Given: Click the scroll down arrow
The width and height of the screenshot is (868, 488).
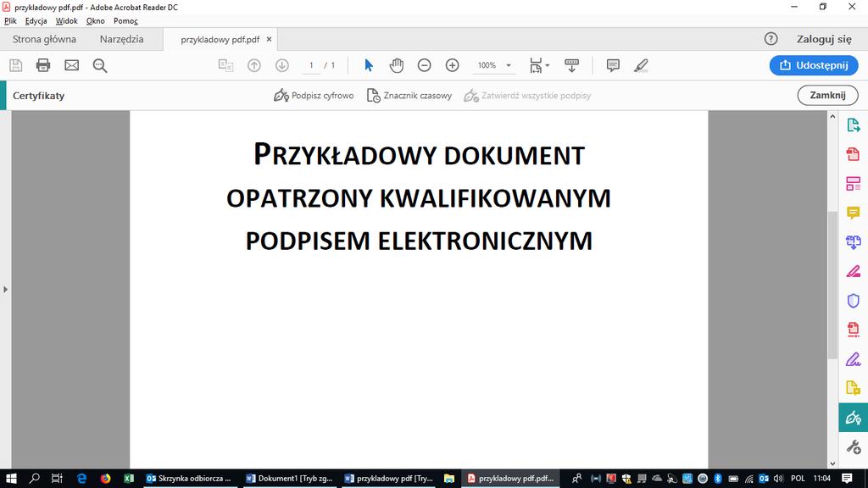Looking at the screenshot, I should point(832,463).
